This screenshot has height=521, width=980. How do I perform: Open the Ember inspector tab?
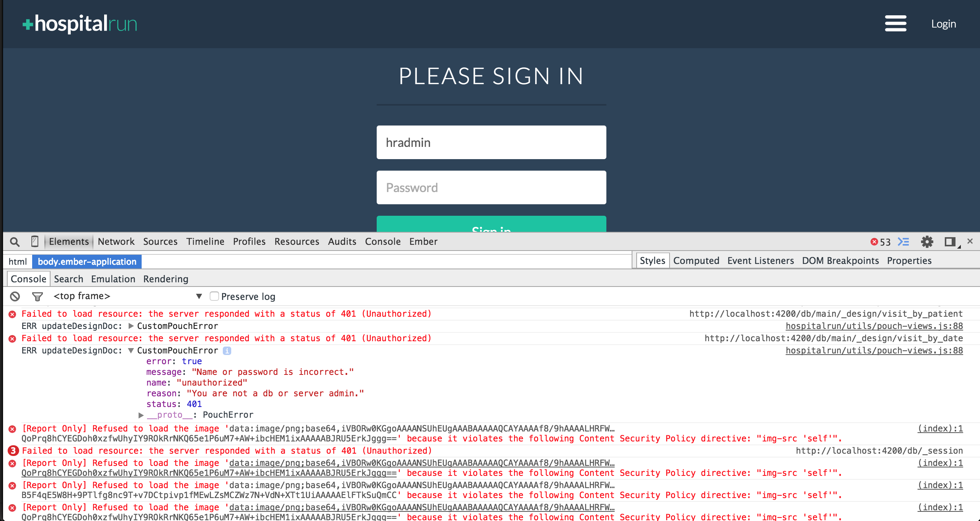423,241
